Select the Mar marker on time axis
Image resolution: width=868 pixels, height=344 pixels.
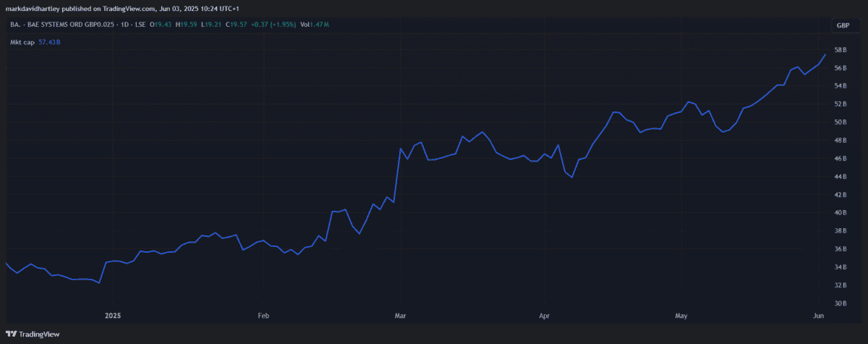pos(400,316)
